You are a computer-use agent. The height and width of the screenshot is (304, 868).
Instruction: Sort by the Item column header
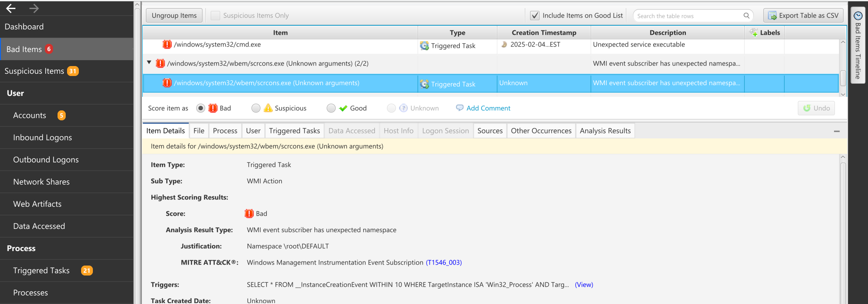pyautogui.click(x=280, y=33)
